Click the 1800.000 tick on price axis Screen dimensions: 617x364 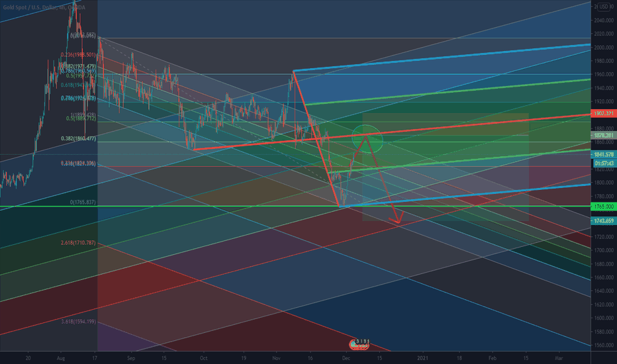[604, 183]
